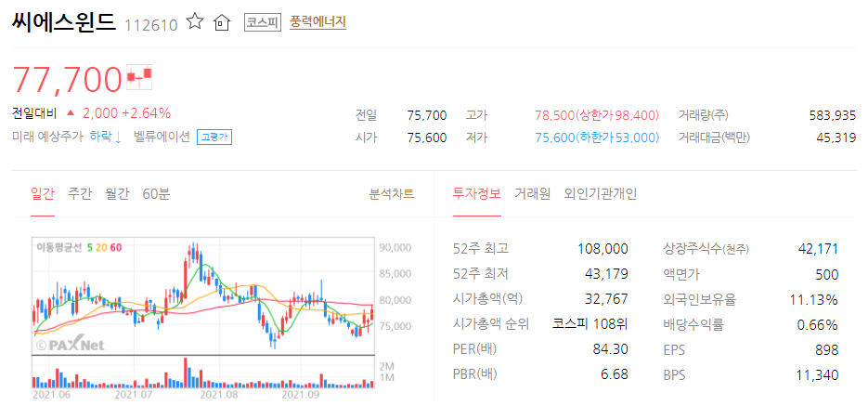Click the PER value 84.30
This screenshot has height=419, width=868.
[611, 349]
